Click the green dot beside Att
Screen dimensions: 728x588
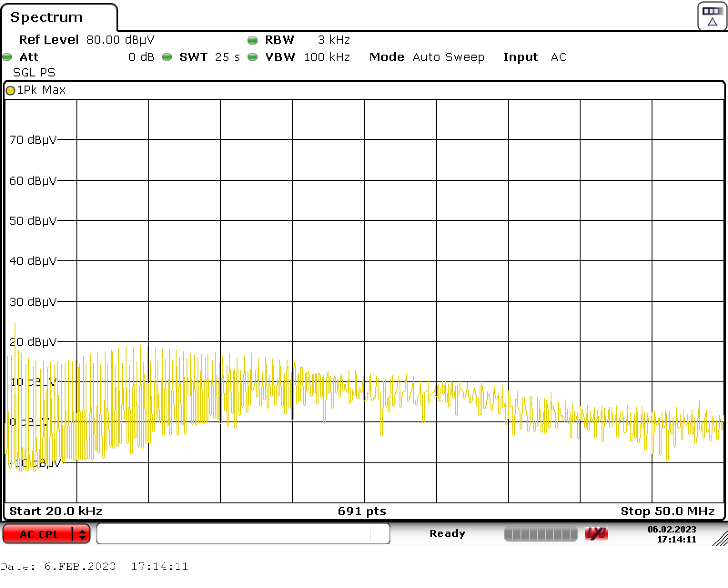pos(7,57)
